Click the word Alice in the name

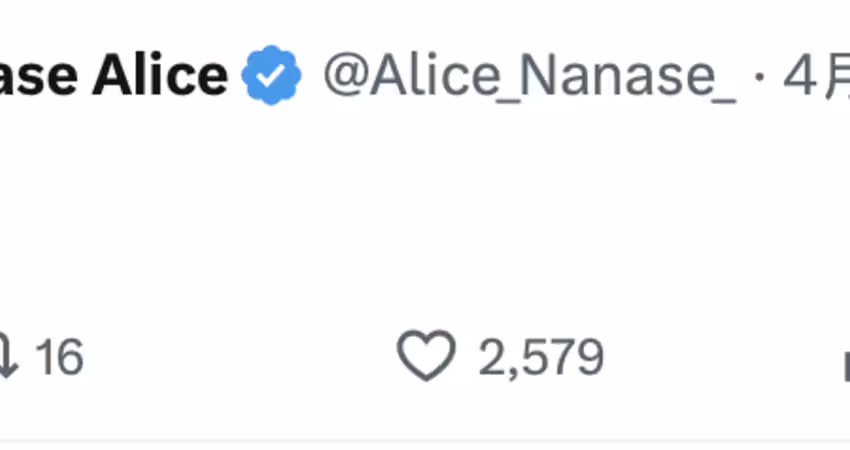[160, 77]
